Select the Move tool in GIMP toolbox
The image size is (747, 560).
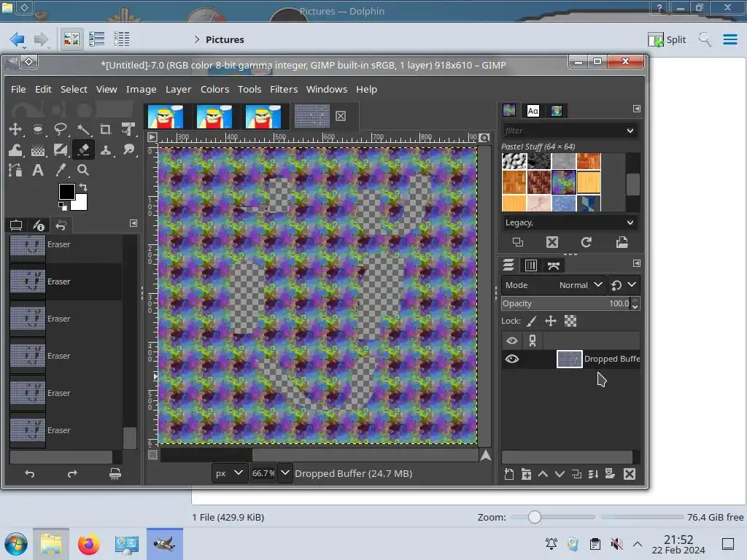(15, 129)
